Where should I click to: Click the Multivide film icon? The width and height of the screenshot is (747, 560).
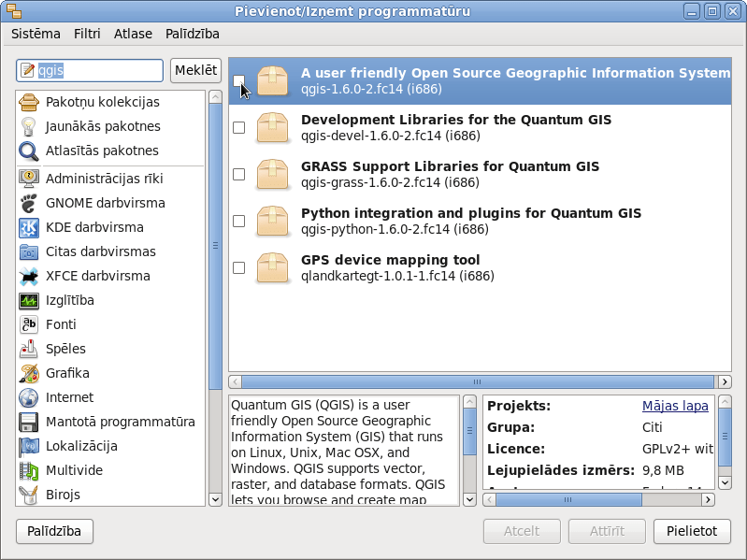(29, 470)
